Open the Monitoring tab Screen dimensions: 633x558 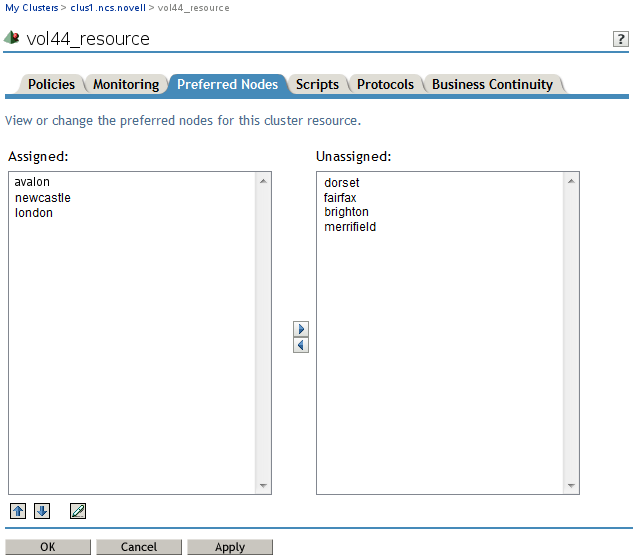[x=126, y=84]
